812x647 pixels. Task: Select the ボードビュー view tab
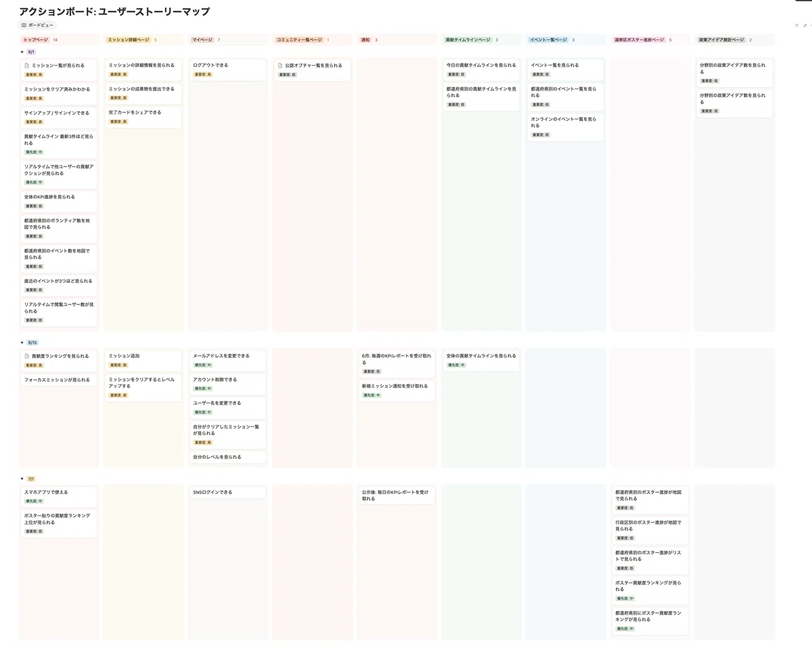[x=37, y=25]
